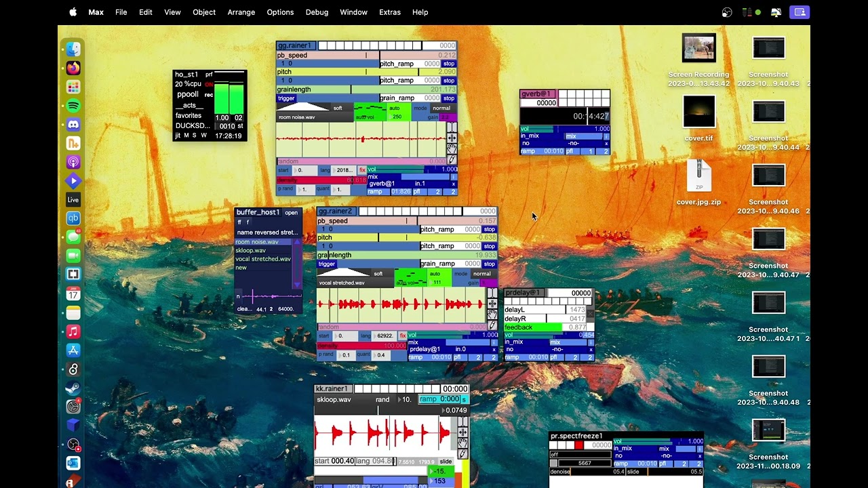This screenshot has height=488, width=868.
Task: Open the Arrange menu
Action: (x=241, y=12)
